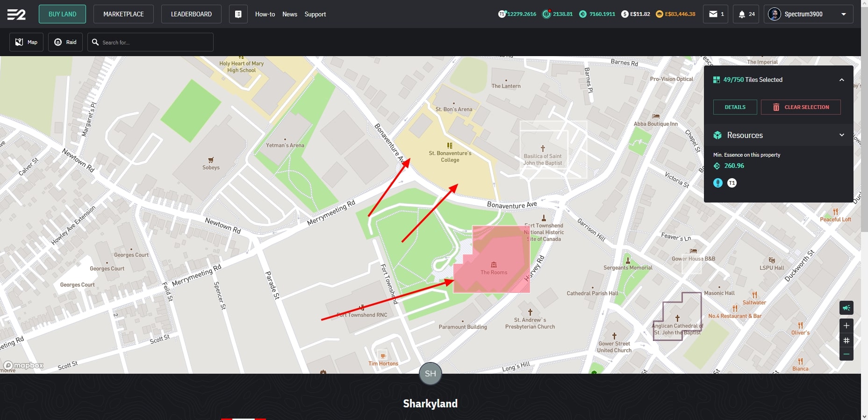Focus the 'Search for...' input field
The height and width of the screenshot is (420, 868).
tap(151, 42)
